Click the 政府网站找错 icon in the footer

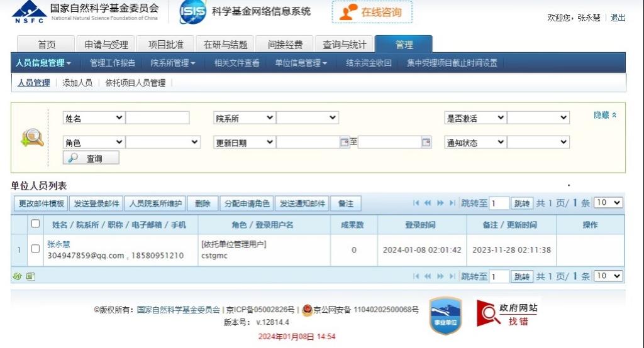pyautogui.click(x=507, y=313)
